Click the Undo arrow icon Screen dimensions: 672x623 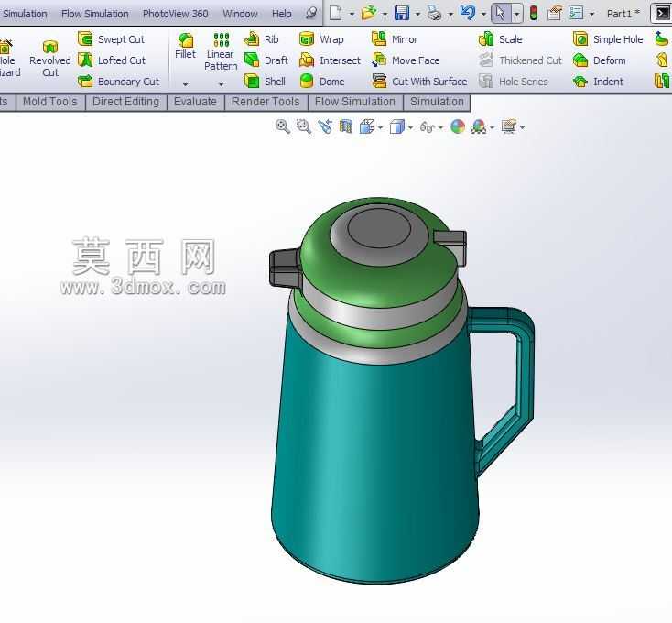467,14
